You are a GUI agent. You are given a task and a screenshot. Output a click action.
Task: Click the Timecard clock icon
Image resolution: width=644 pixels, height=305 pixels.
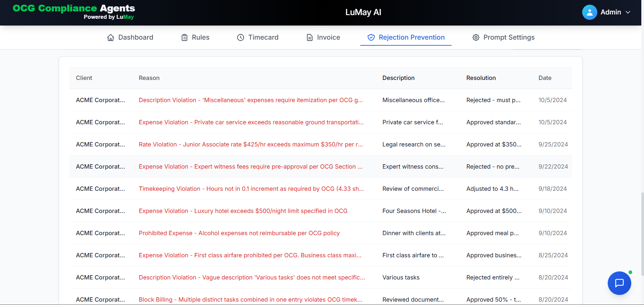point(240,38)
